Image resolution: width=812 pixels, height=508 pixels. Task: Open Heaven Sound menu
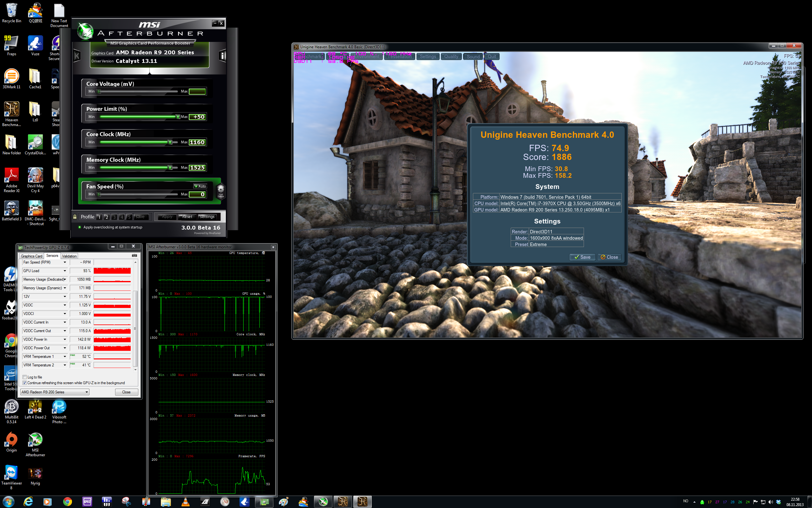point(473,57)
